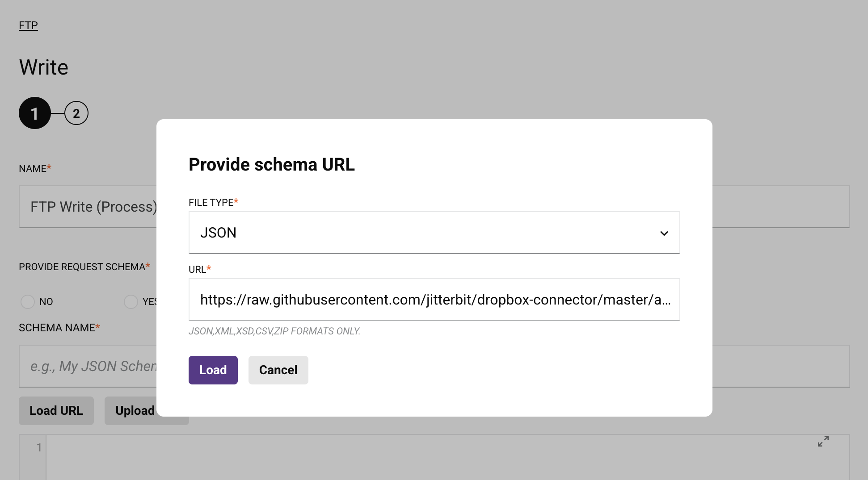
Task: Jump to step 2 in the wizard
Action: 76,113
